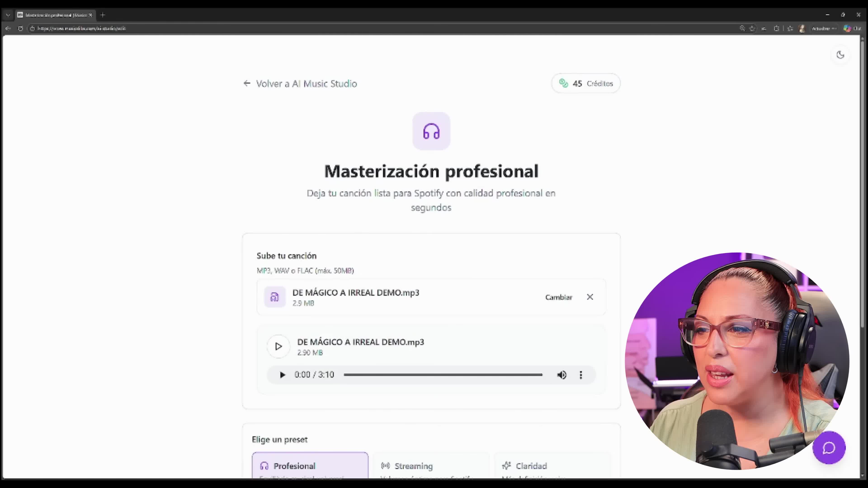Screen dimensions: 868x488
Task: Open the Copilot Chat sidebar
Action: 852,29
